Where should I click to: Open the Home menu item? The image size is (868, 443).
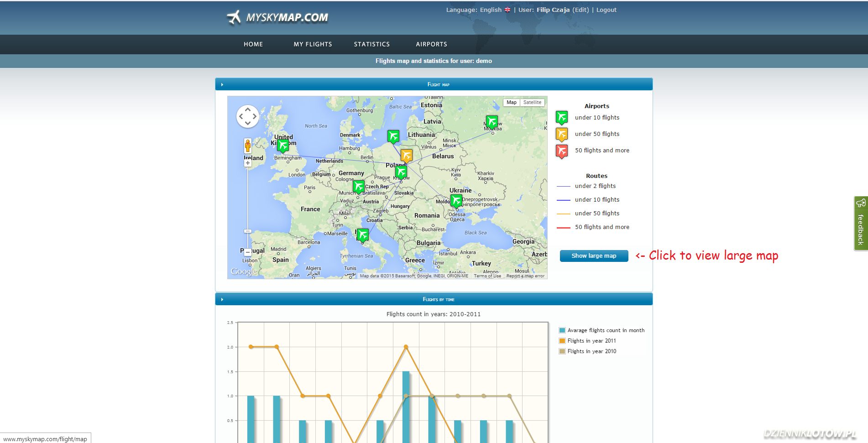253,44
